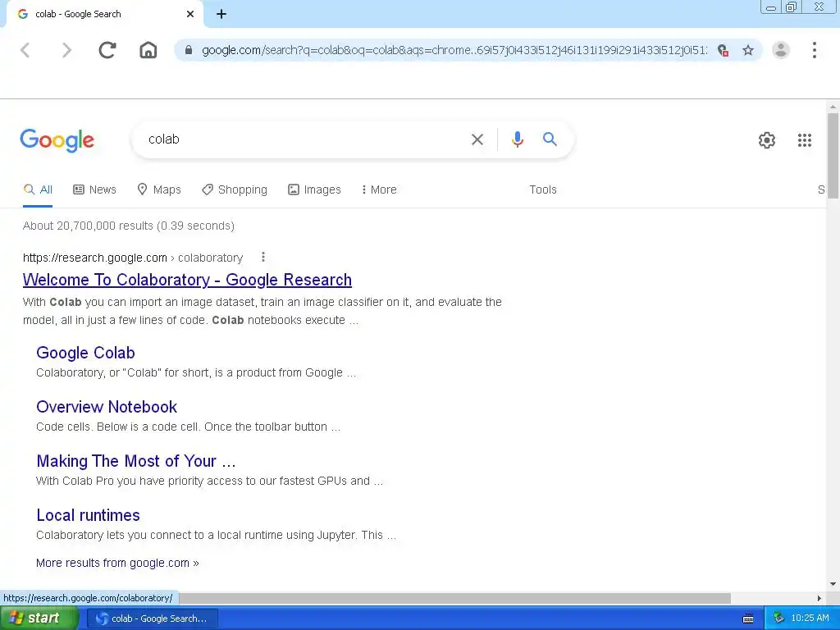Click the vertical scrollbar down arrow
The height and width of the screenshot is (630, 840).
833,584
